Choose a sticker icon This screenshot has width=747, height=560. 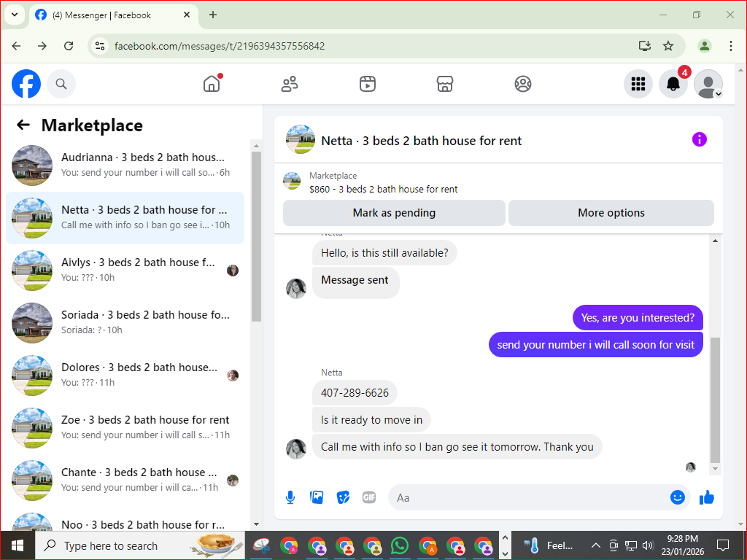[x=343, y=497]
